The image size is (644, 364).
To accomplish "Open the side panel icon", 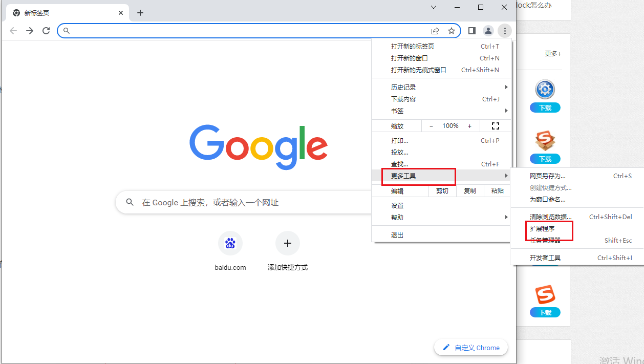I will coord(472,31).
